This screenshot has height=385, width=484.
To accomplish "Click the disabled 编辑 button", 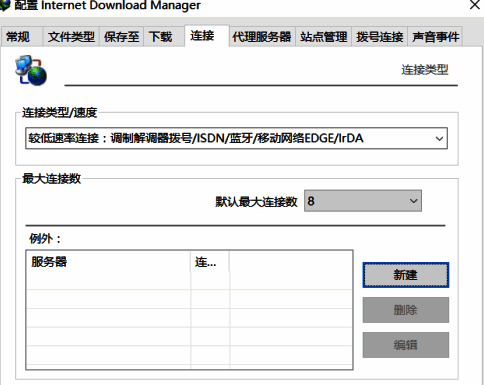I will [406, 345].
